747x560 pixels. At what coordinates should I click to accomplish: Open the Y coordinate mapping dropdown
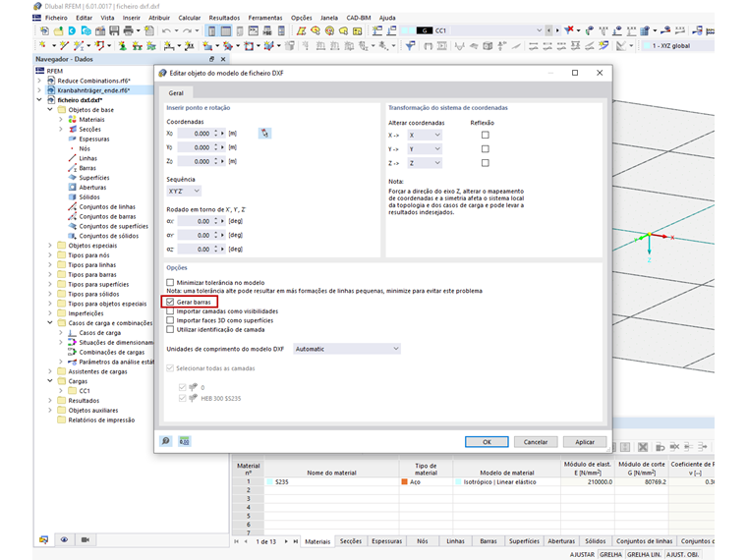click(x=425, y=149)
